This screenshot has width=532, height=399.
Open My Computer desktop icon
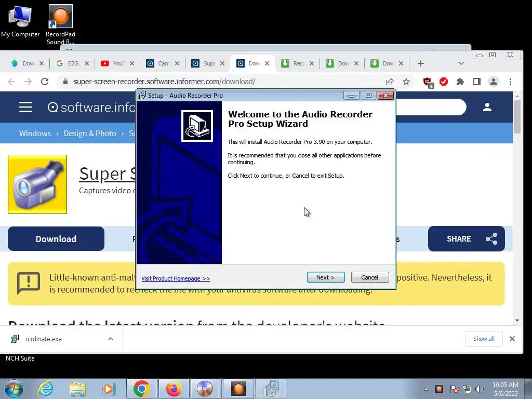20,21
